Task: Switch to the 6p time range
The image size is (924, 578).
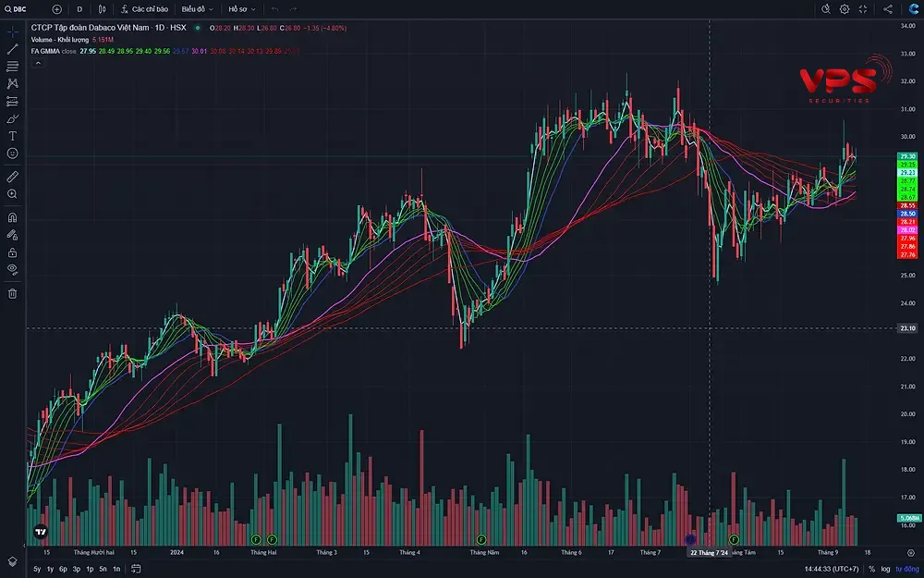Action: coord(63,569)
